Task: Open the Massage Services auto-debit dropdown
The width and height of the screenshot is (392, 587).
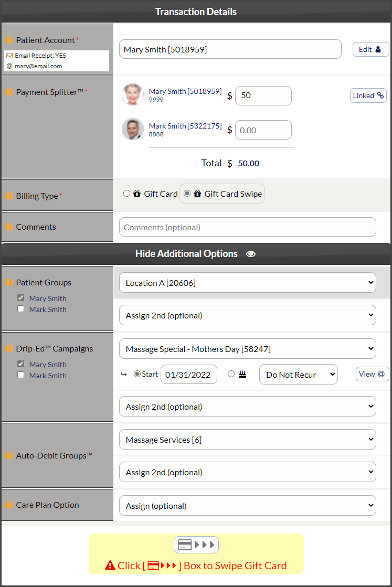Action: point(247,440)
